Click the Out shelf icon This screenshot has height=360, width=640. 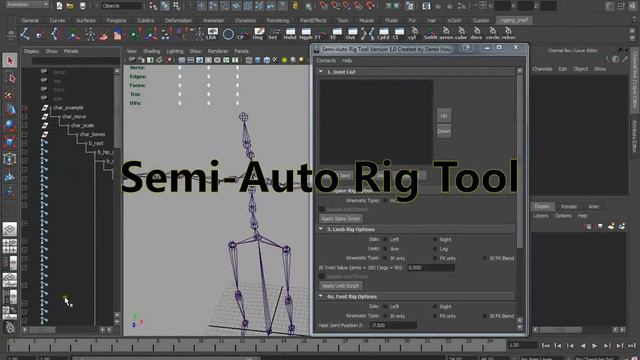(x=351, y=34)
